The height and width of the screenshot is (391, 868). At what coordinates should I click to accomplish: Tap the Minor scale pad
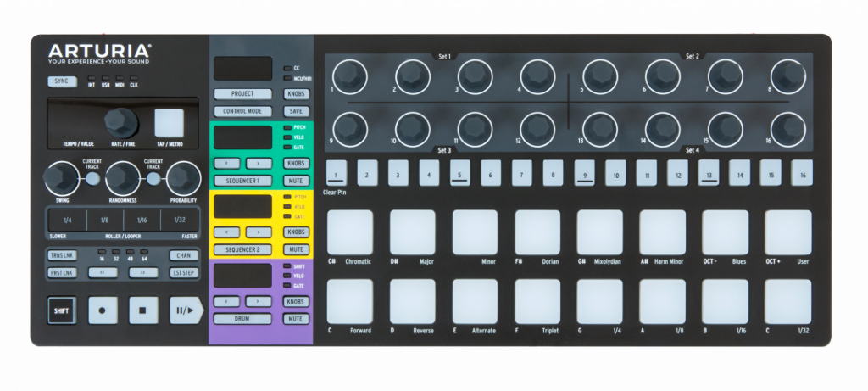(475, 232)
